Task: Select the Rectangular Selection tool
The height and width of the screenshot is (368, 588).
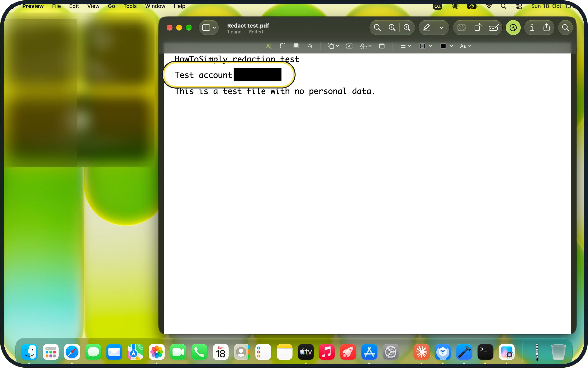Action: coord(283,46)
